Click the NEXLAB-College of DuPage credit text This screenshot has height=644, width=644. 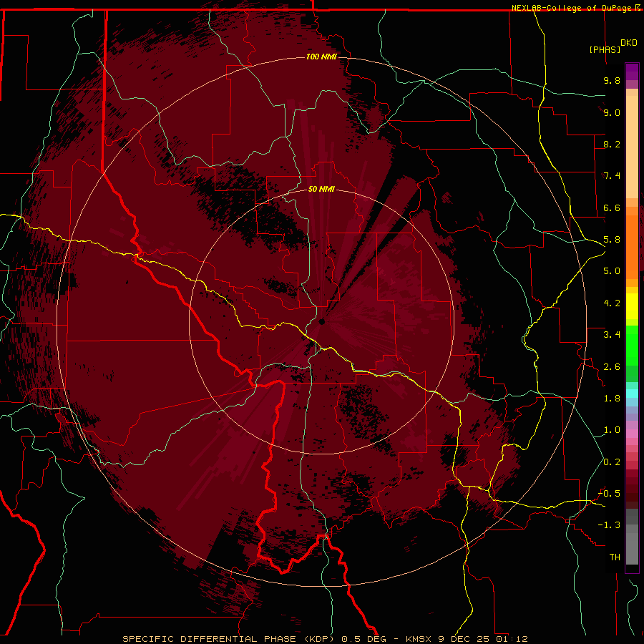(572, 8)
